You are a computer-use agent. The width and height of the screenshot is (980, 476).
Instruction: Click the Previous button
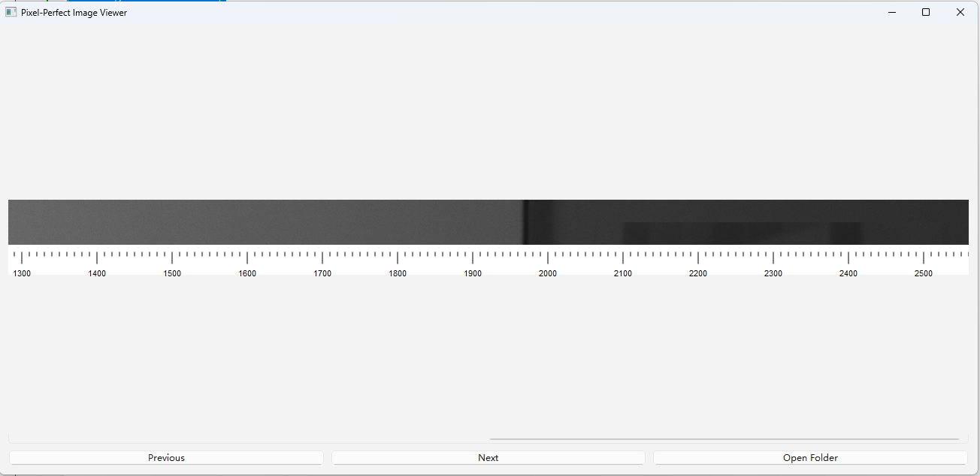pyautogui.click(x=166, y=457)
